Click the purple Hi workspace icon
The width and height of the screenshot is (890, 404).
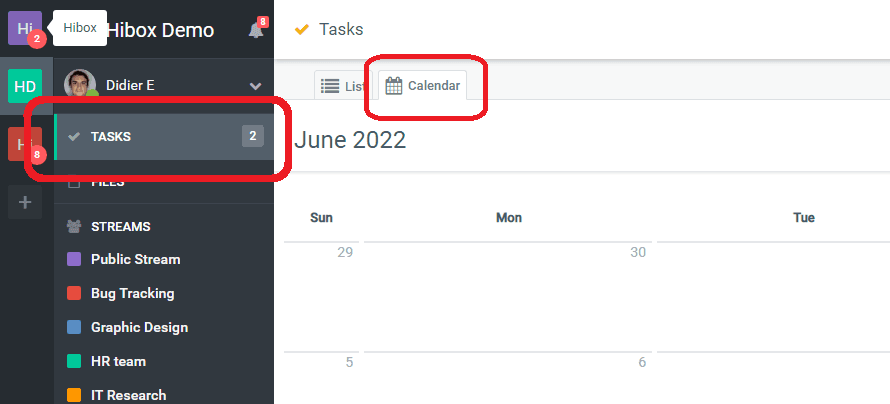point(24,28)
